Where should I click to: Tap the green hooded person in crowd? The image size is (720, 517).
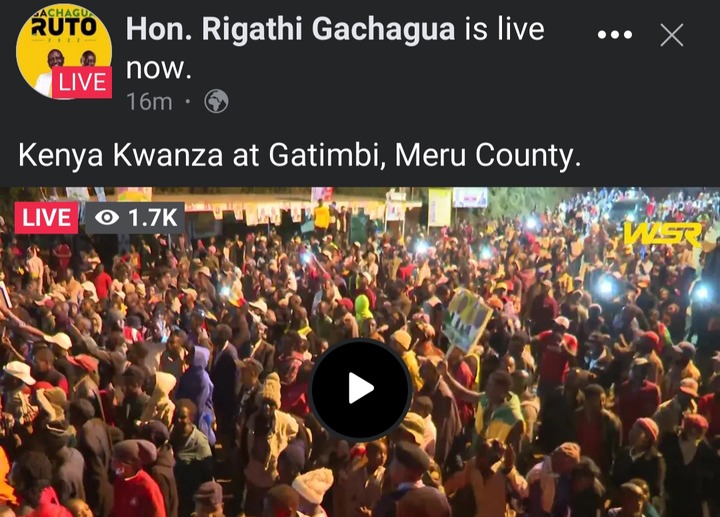[x=363, y=309]
